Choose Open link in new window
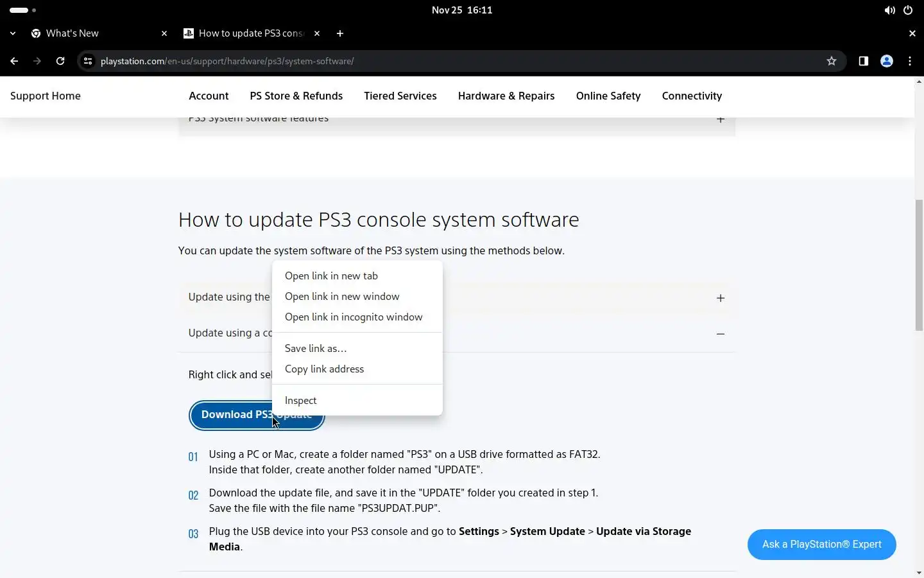Viewport: 924px width, 578px height. [x=357, y=296]
